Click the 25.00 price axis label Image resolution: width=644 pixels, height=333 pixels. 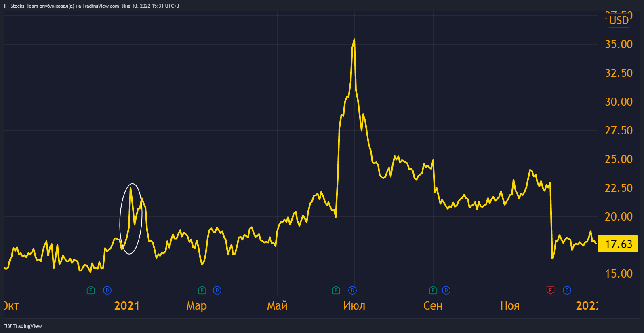[619, 159]
